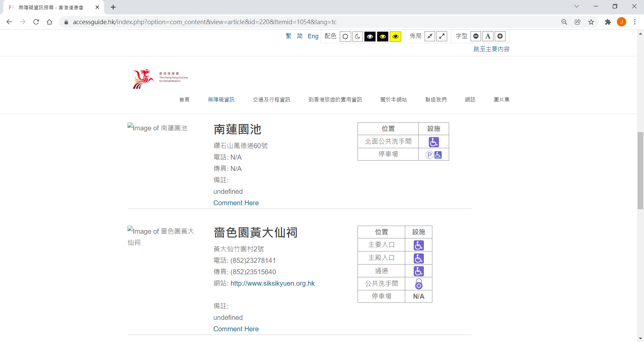644x342 pixels.
Task: Open Comment Here under 嗇色園黃大仙祠
Action: point(236,329)
